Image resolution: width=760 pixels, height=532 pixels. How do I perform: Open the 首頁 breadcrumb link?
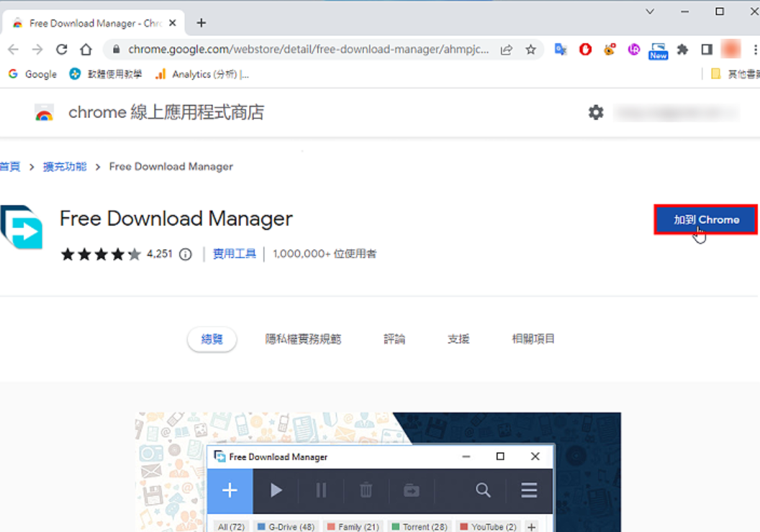click(10, 167)
